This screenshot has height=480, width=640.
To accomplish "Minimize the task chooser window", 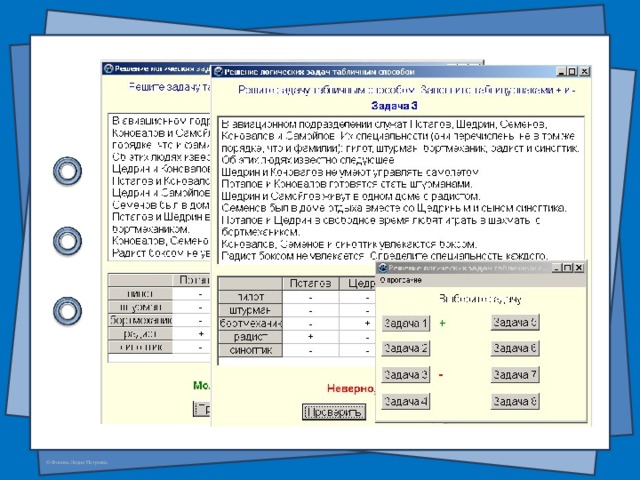I will tap(557, 268).
